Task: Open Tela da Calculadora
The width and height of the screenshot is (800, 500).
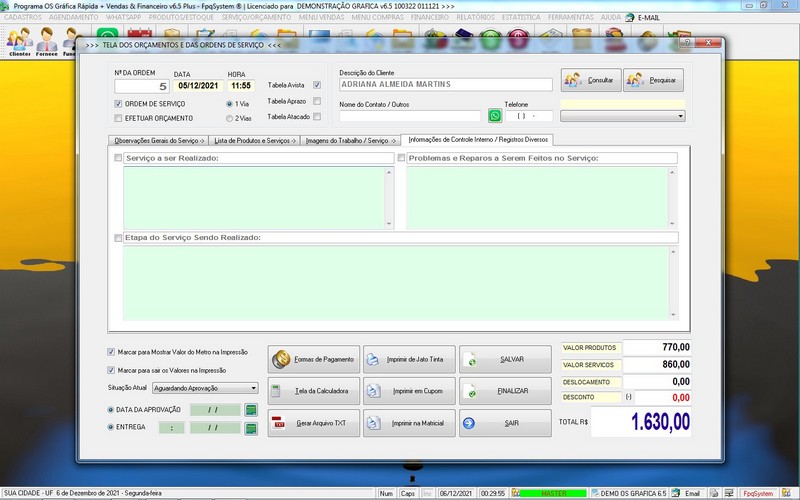Action: click(x=314, y=391)
